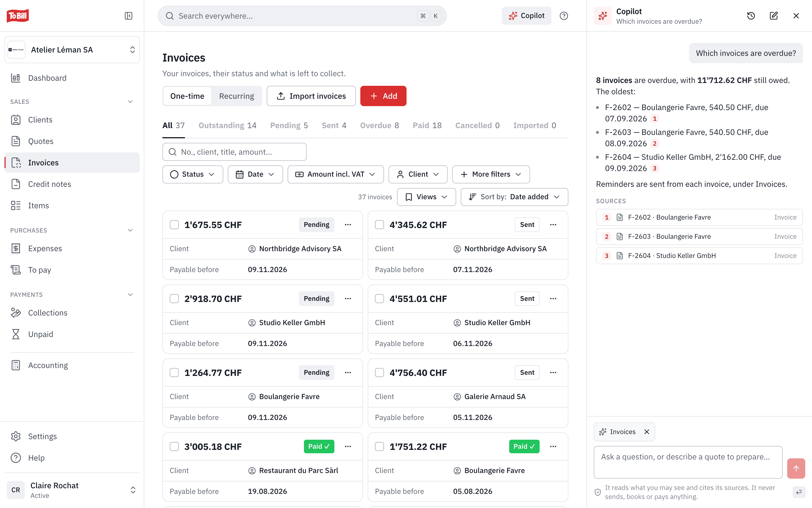The height and width of the screenshot is (508, 812).
Task: Open options menu for 3'005.18 CHF invoice
Action: [348, 446]
